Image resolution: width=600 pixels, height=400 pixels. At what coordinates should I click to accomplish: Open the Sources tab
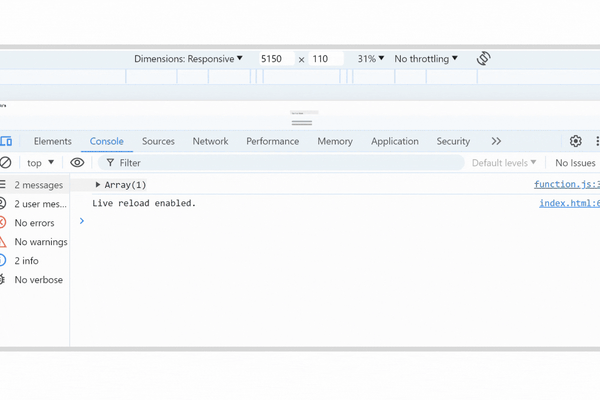(158, 141)
